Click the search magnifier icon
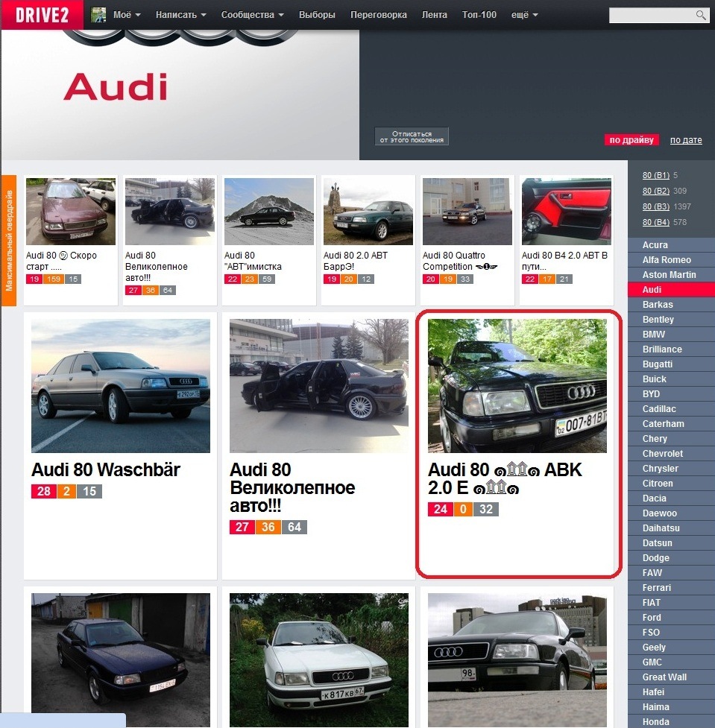This screenshot has width=715, height=728. [x=701, y=15]
